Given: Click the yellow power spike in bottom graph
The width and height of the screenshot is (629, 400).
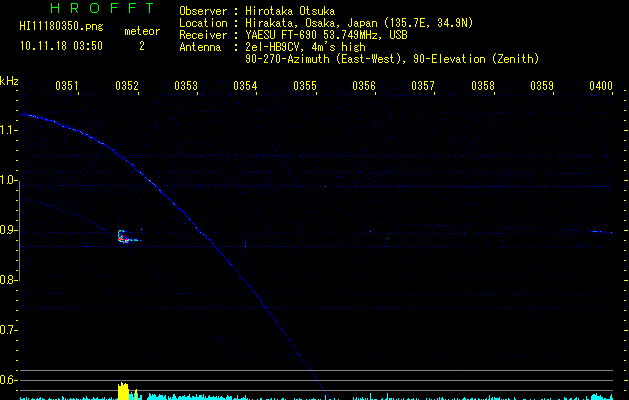Looking at the screenshot, I should [x=124, y=392].
